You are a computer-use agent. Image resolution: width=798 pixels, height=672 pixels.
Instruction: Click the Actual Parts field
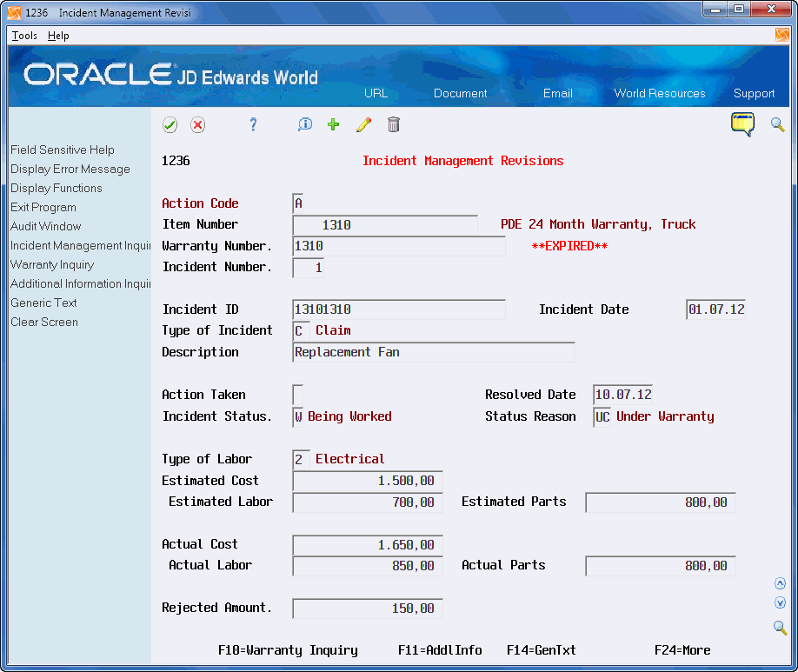(661, 566)
